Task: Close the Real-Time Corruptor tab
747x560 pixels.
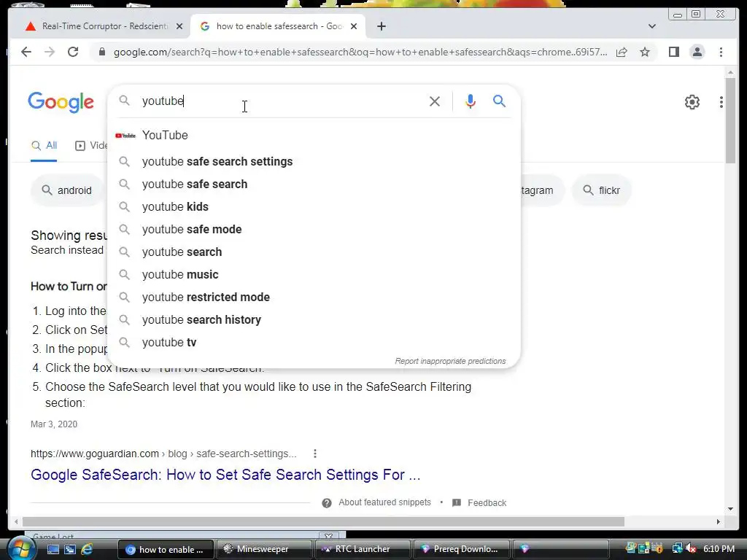Action: pyautogui.click(x=179, y=26)
